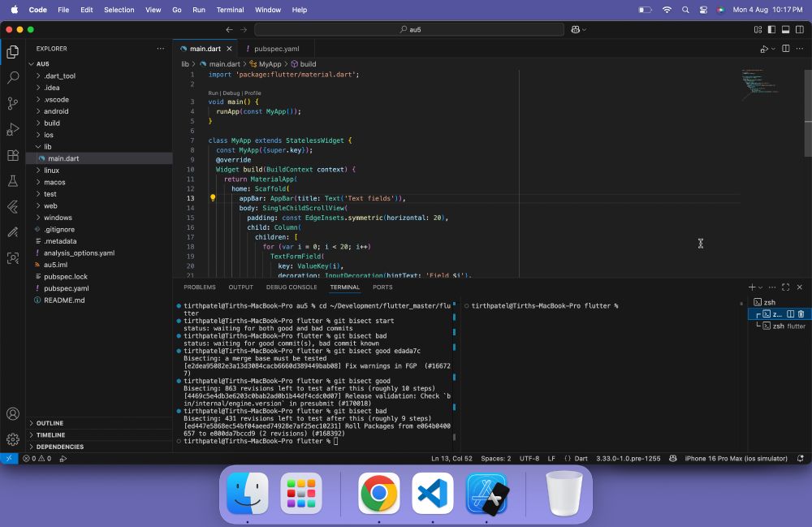Open Google Chrome from the Dock
The height and width of the screenshot is (527, 812).
378,494
